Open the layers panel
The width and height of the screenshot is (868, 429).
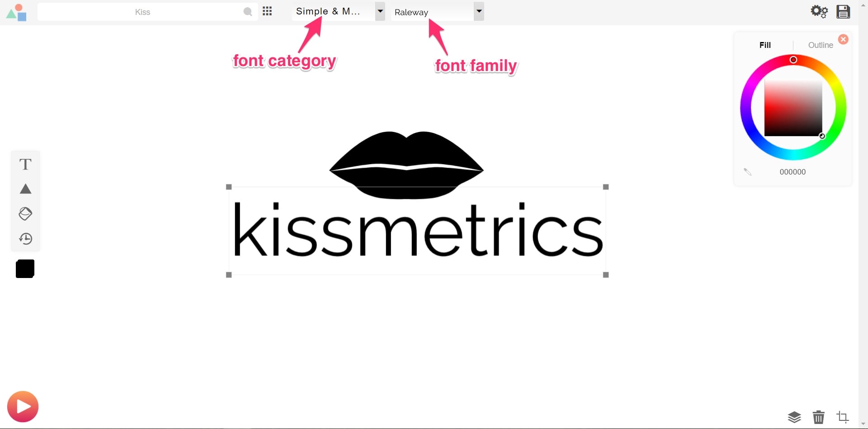coord(794,417)
